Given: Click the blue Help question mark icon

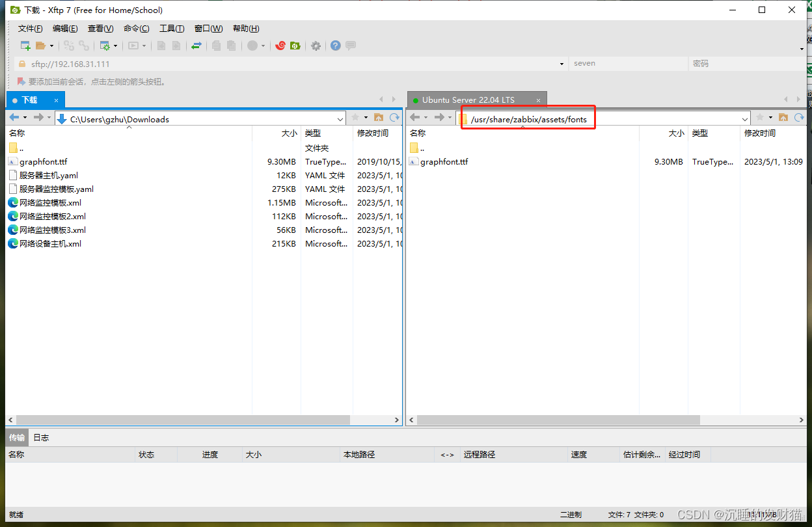Looking at the screenshot, I should 335,46.
